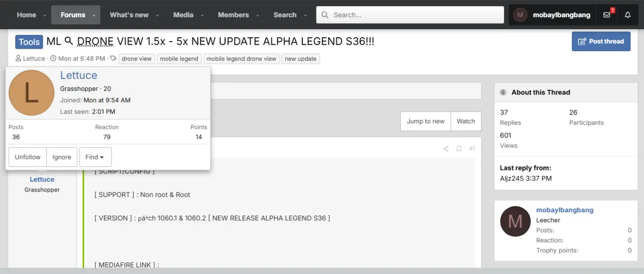
Task: Click the Grasshopper title under post author
Action: 42,190
